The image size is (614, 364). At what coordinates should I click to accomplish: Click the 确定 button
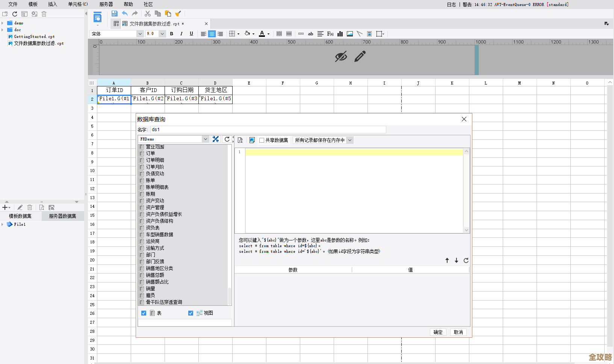438,332
